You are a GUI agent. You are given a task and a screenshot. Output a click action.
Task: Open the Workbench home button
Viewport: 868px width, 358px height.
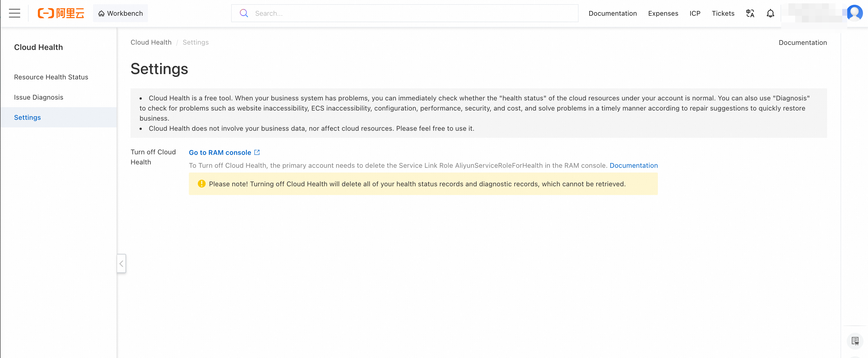pos(120,13)
